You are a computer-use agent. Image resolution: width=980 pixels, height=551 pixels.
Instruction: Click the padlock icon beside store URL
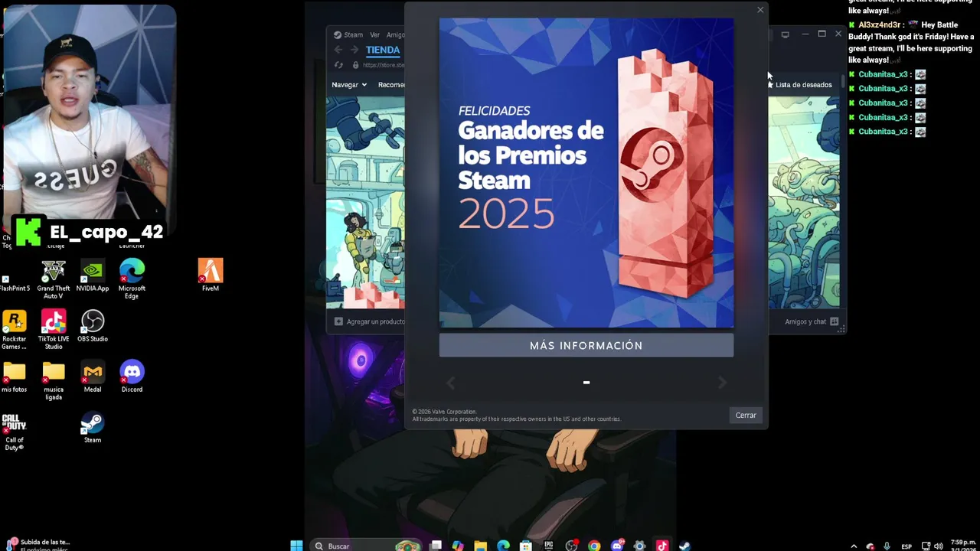click(x=356, y=65)
